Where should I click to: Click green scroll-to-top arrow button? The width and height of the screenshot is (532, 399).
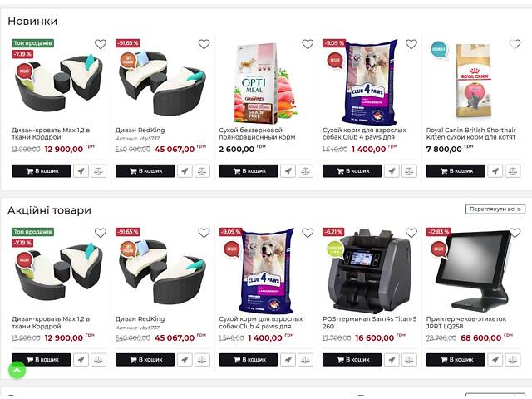coord(17,370)
